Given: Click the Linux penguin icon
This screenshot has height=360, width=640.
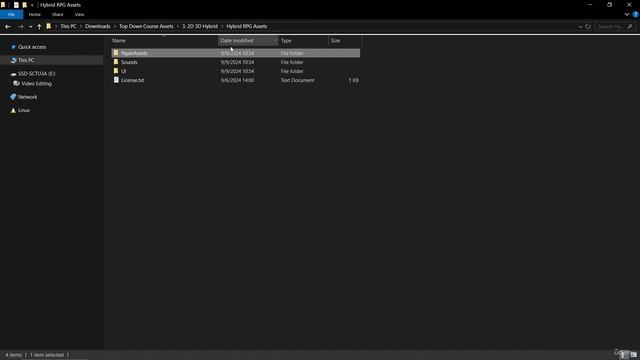Looking at the screenshot, I should (13, 110).
